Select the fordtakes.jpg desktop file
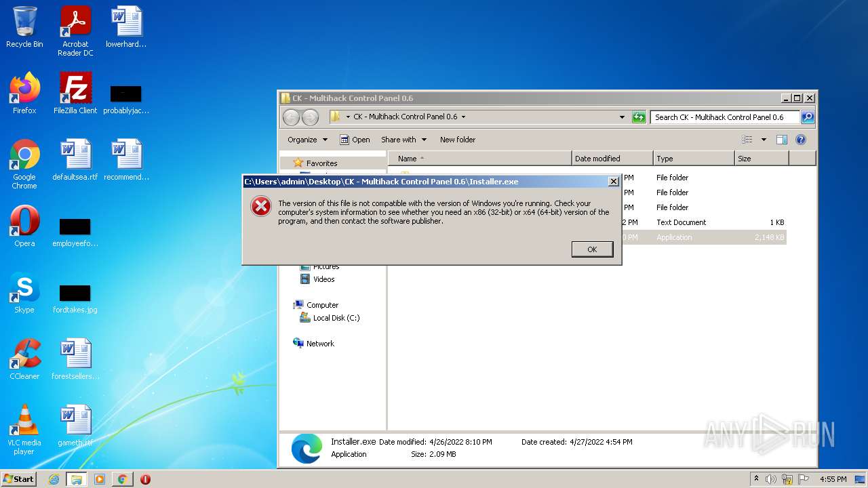868x488 pixels. pyautogui.click(x=75, y=298)
